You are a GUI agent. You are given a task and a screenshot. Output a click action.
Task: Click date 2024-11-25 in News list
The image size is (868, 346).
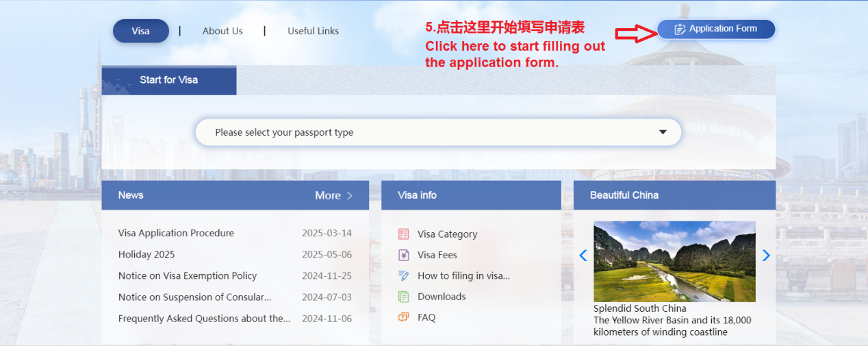coord(327,275)
